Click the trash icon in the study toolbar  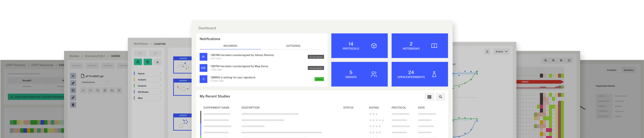point(73,105)
